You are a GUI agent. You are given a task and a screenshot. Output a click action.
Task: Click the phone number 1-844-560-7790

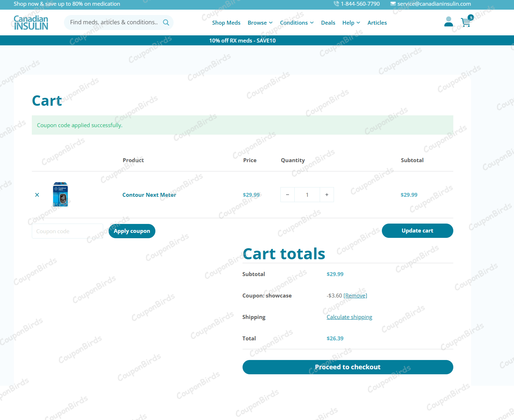click(360, 4)
